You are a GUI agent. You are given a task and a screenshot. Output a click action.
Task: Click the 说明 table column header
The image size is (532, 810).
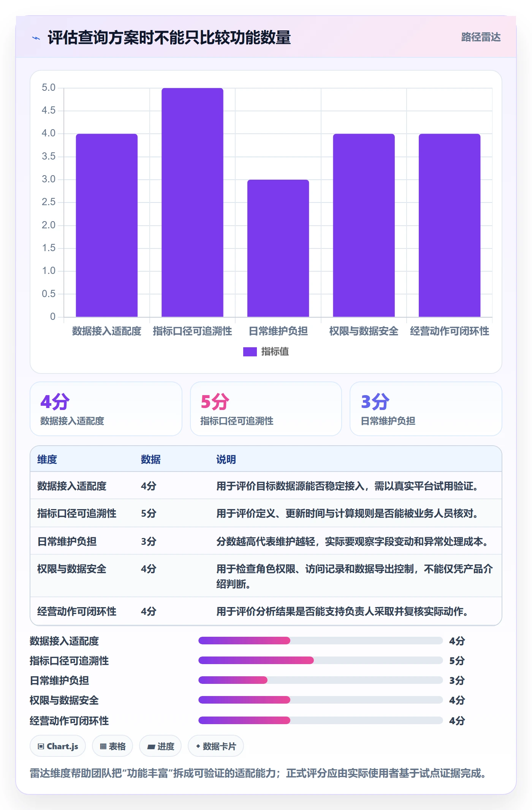click(226, 459)
